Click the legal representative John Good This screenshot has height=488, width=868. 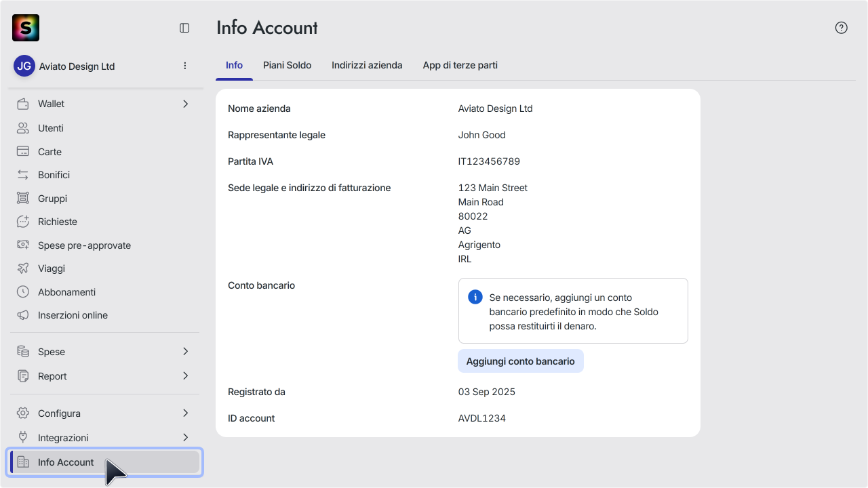(x=482, y=135)
